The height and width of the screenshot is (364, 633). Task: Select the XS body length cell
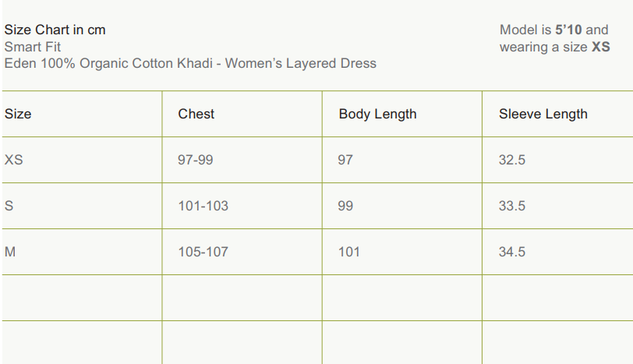point(345,160)
